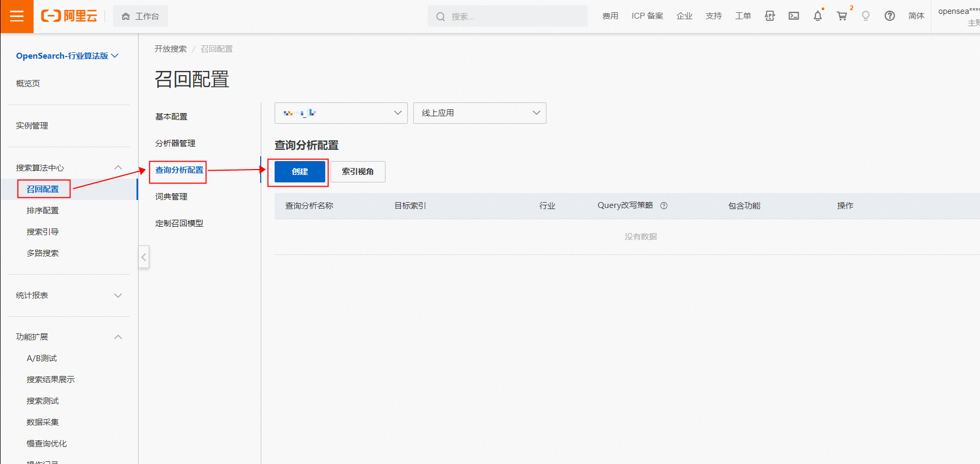The image size is (980, 464).
Task: Open the 工作台 workbench button
Action: (140, 17)
